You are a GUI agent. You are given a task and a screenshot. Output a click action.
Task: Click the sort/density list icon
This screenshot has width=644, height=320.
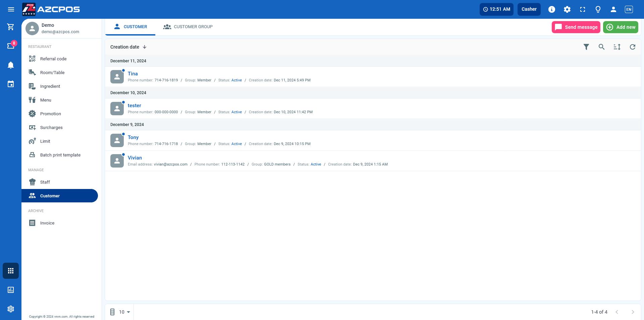[617, 47]
